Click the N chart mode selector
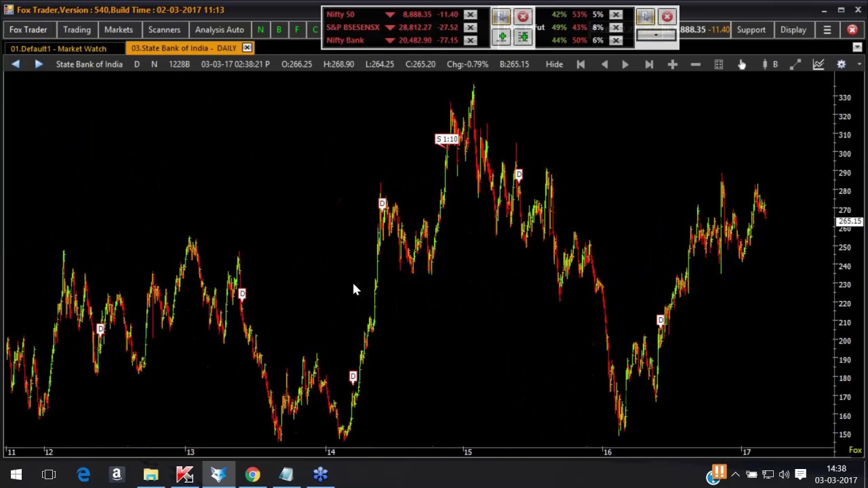The height and width of the screenshot is (488, 868). (154, 64)
